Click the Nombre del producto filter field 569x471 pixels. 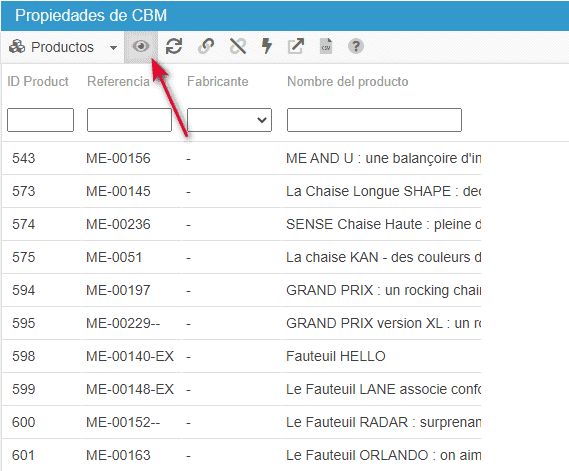(374, 120)
